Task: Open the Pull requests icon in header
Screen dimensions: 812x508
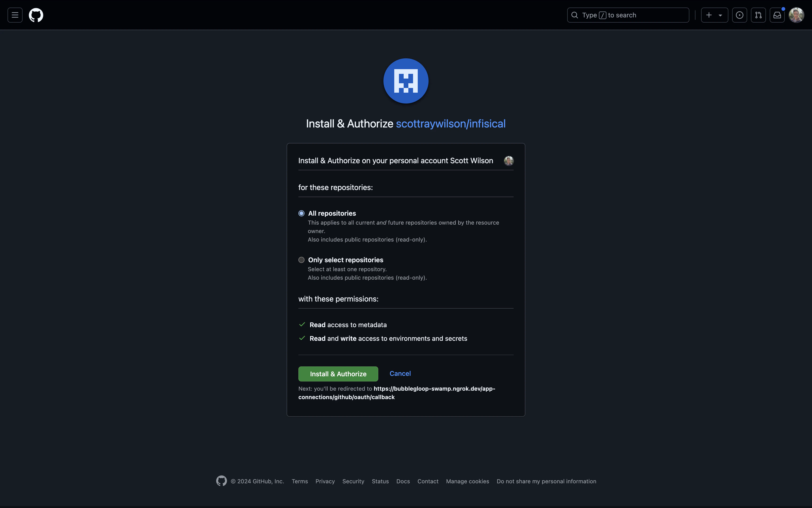Action: [x=758, y=15]
